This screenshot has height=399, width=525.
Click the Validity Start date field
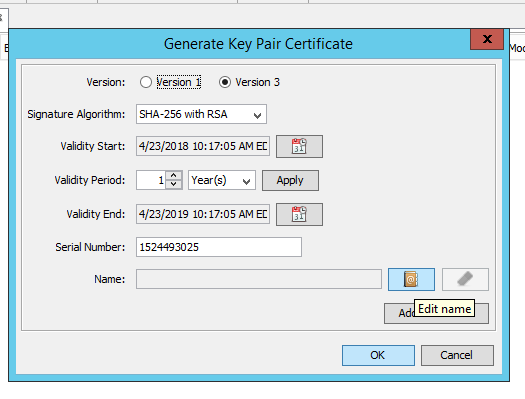(x=203, y=146)
